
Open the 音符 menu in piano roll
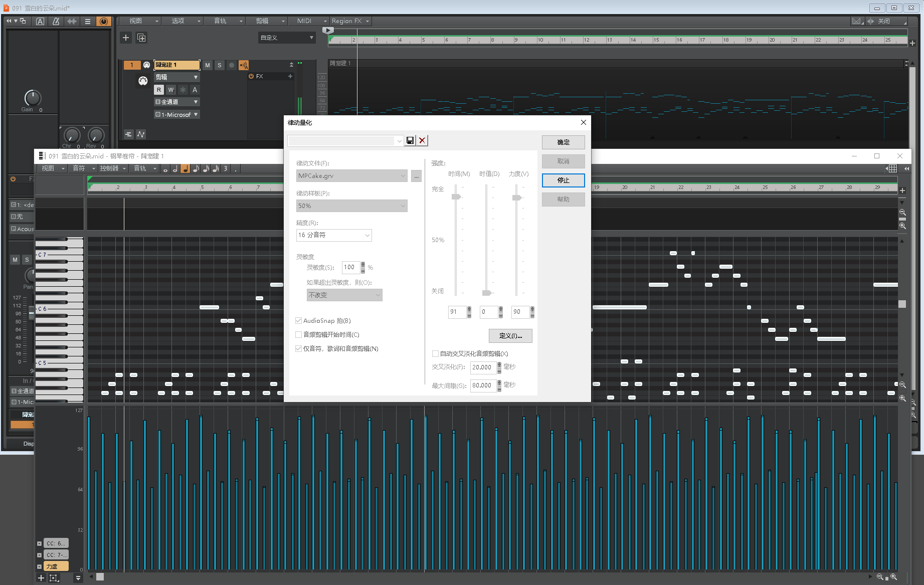[83, 168]
